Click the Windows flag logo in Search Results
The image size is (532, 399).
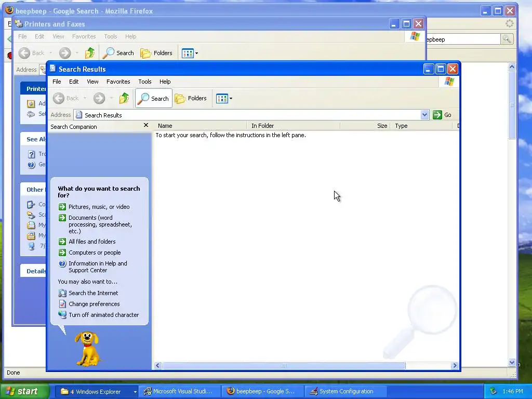449,82
